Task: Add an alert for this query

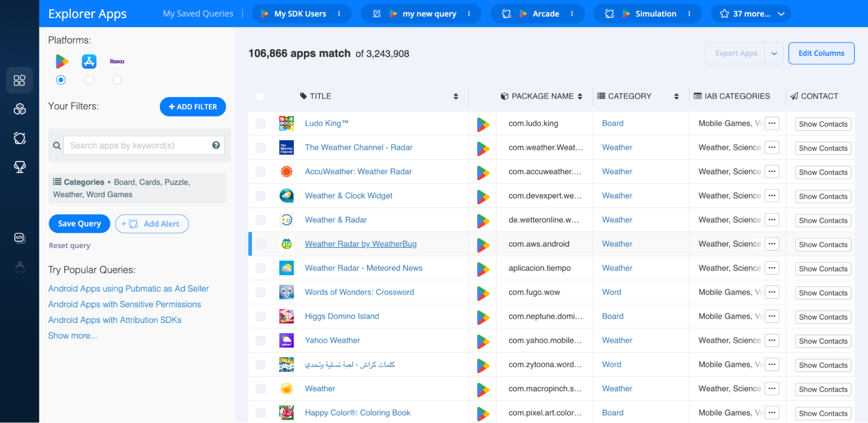Action: point(152,224)
